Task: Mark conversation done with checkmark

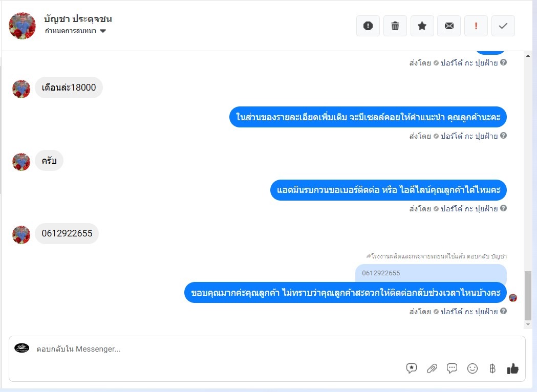Action: click(x=503, y=26)
